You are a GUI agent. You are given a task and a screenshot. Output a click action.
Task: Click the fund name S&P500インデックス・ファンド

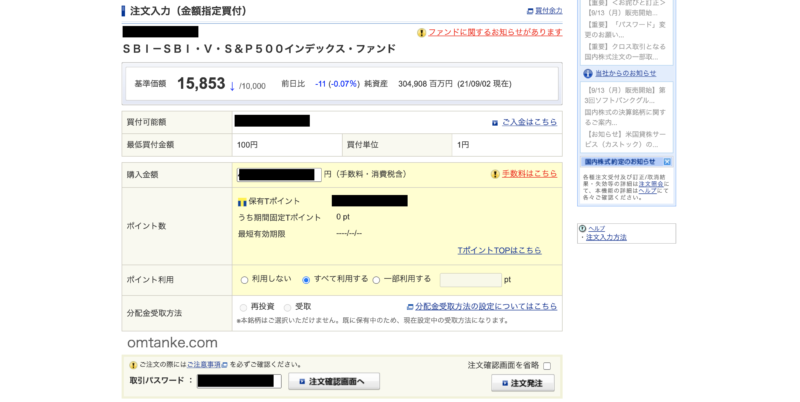259,49
